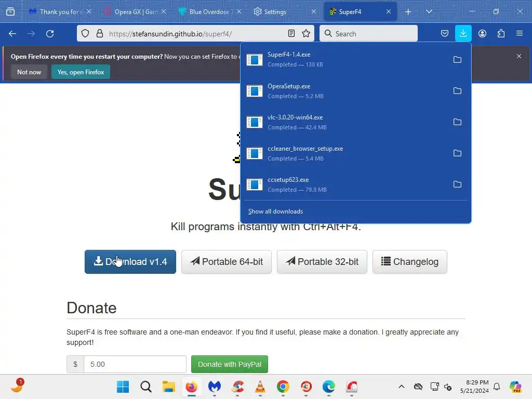Viewport: 532px width, 399px height.
Task: Expand the list all tabs chevron
Action: [429, 12]
